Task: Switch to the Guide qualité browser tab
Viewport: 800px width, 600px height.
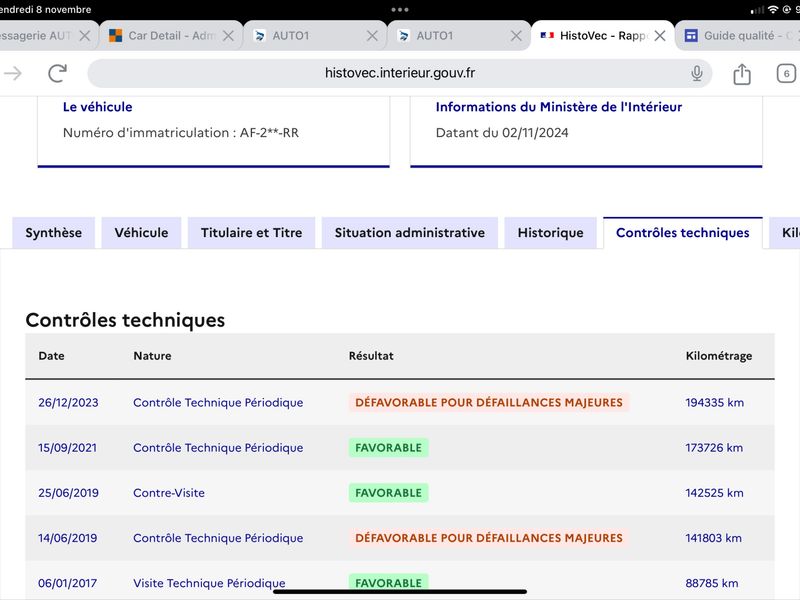Action: pyautogui.click(x=738, y=36)
